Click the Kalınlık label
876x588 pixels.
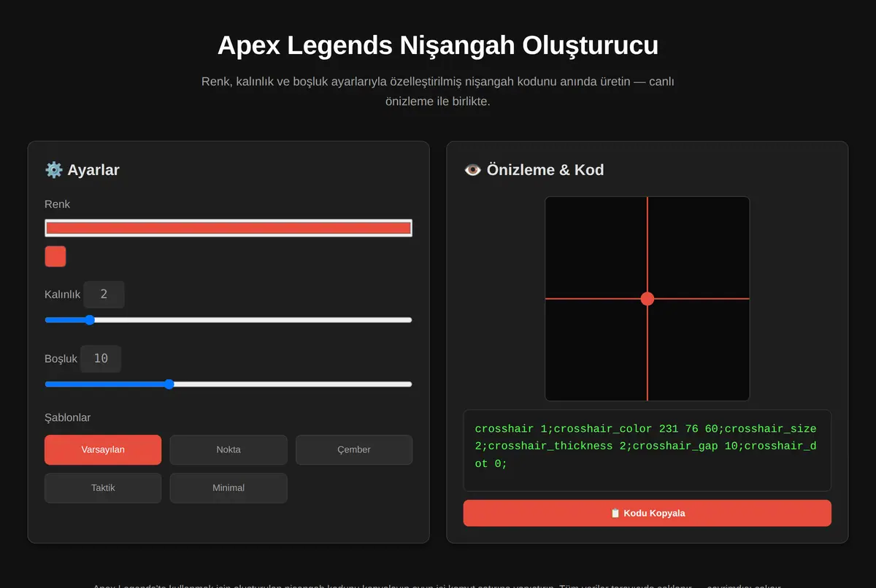63,295
